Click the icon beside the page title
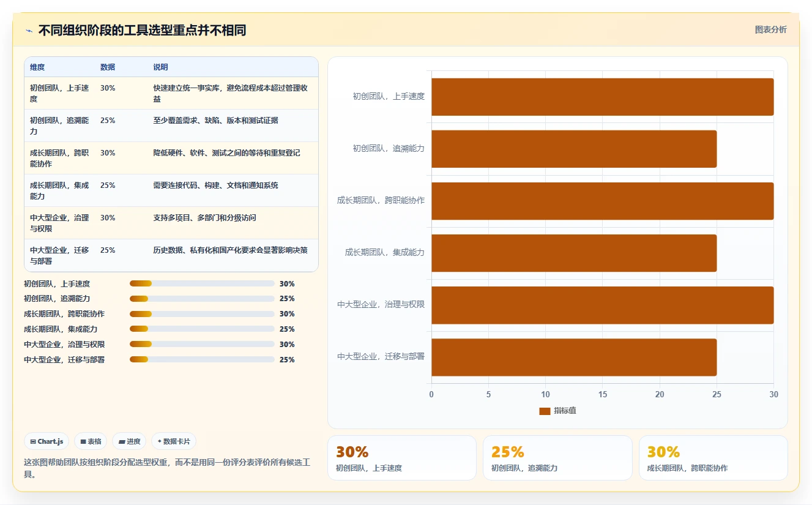 pyautogui.click(x=29, y=31)
